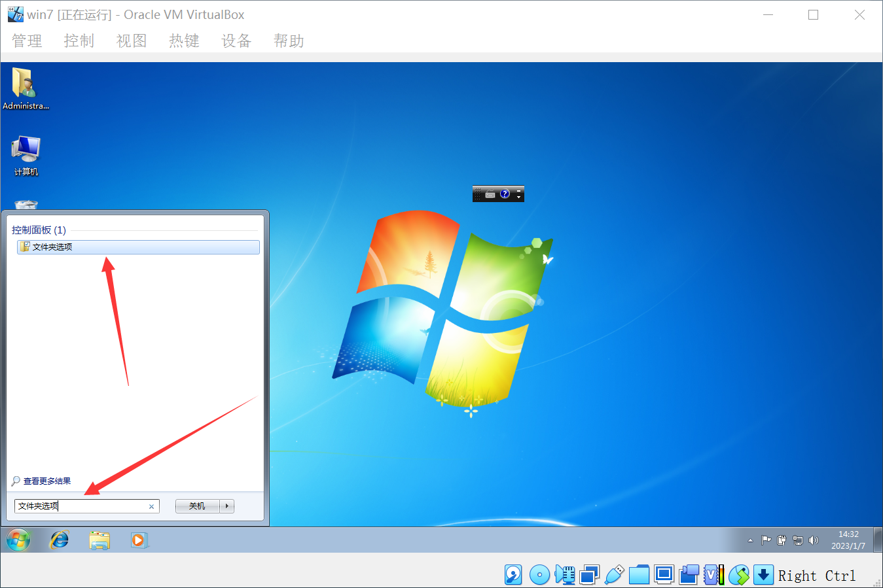Click the shared folders status icon
The height and width of the screenshot is (588, 883).
tap(639, 575)
